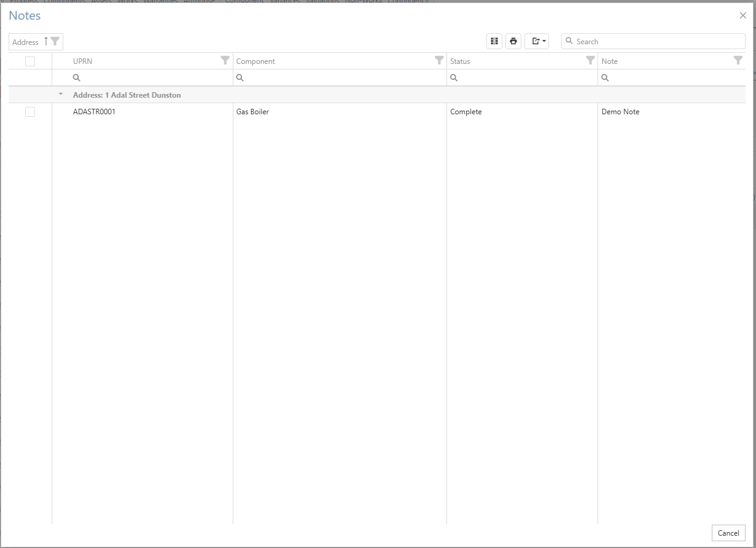Click the Cancel button
This screenshot has width=756, height=548.
pyautogui.click(x=728, y=533)
